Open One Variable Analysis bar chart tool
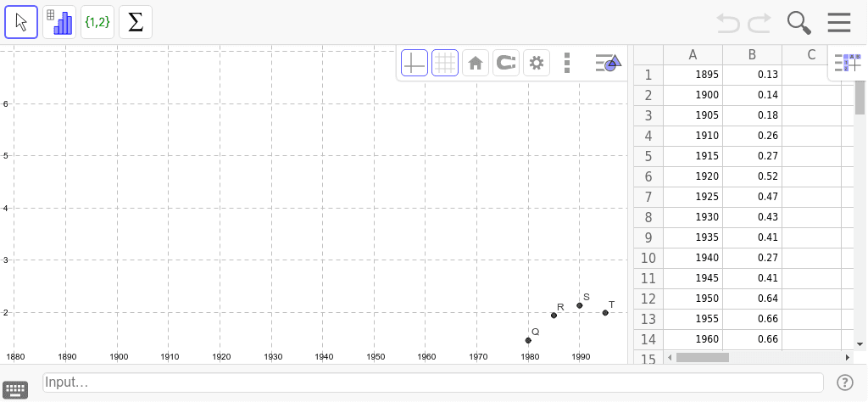The width and height of the screenshot is (868, 402). click(59, 22)
